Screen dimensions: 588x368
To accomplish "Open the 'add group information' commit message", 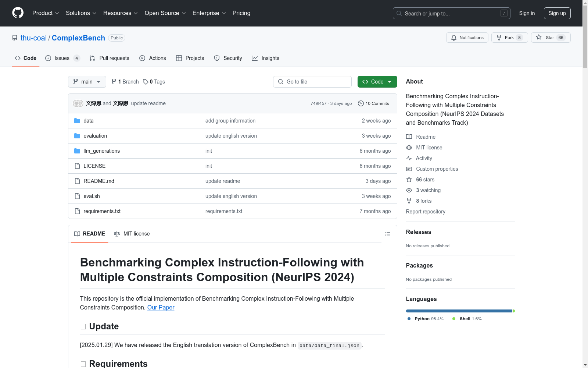I will [230, 121].
